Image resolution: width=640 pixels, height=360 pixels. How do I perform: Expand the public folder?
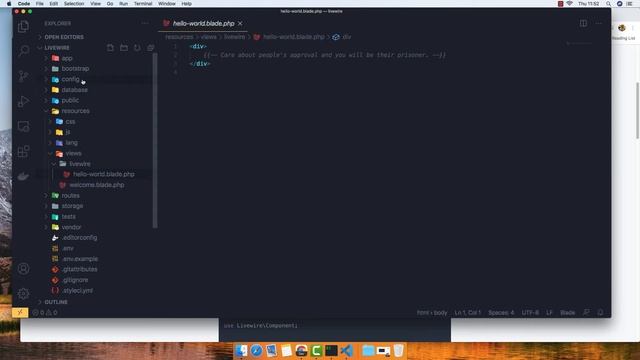(70, 100)
